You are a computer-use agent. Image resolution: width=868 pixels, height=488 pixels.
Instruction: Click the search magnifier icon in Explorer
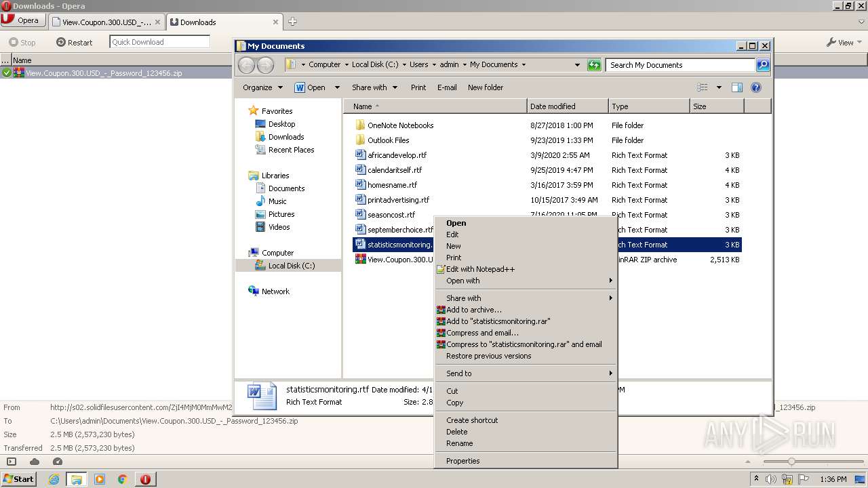coord(763,65)
